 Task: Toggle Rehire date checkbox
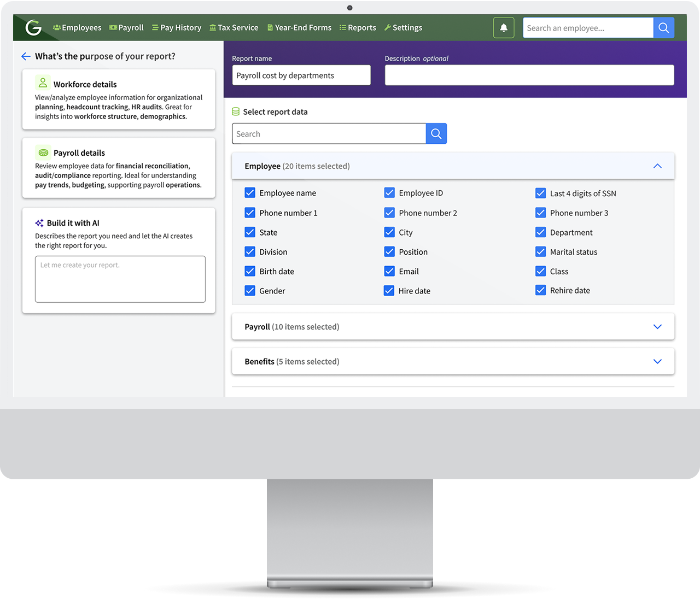click(x=540, y=290)
